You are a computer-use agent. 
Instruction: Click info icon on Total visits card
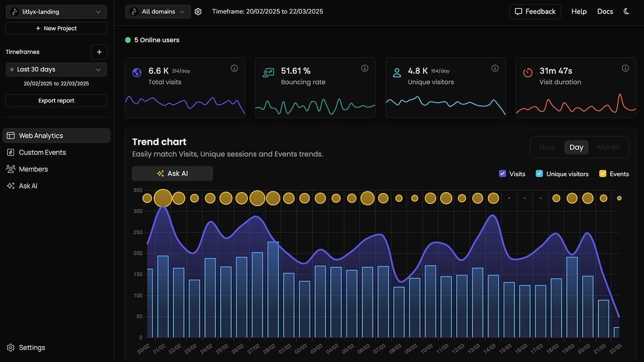point(234,68)
